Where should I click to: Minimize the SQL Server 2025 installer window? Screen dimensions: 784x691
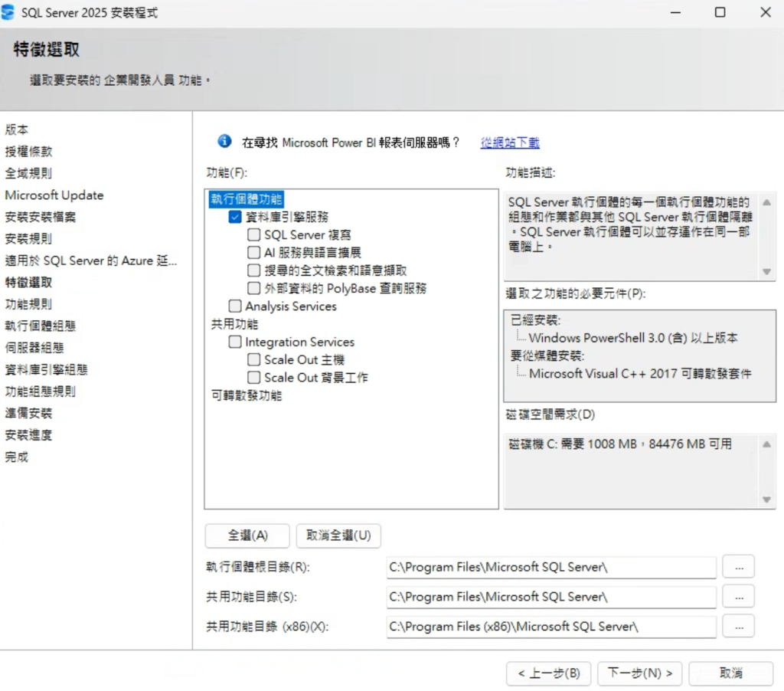tap(675, 12)
